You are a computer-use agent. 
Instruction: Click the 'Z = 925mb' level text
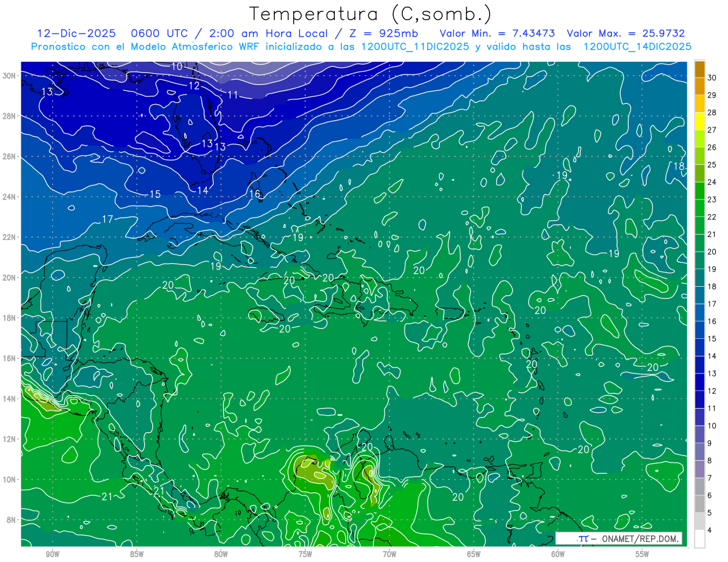pyautogui.click(x=383, y=33)
